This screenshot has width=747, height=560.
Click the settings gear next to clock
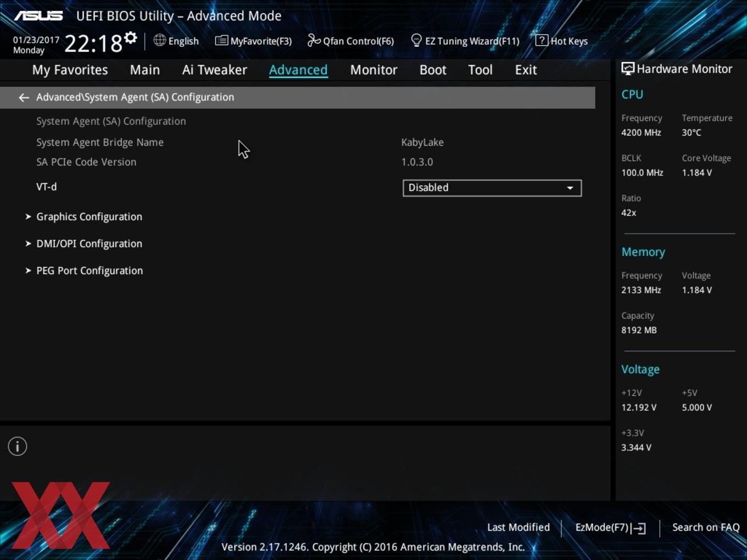pyautogui.click(x=131, y=38)
